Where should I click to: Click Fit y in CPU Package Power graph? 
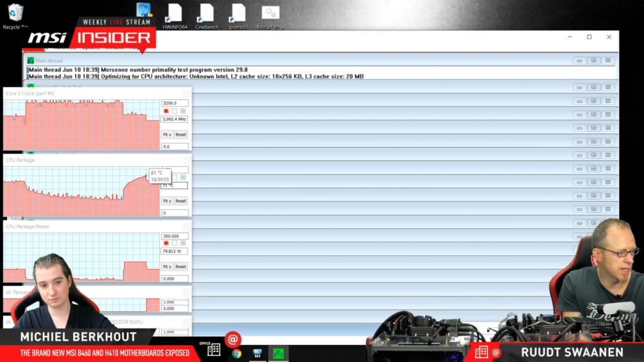167,266
